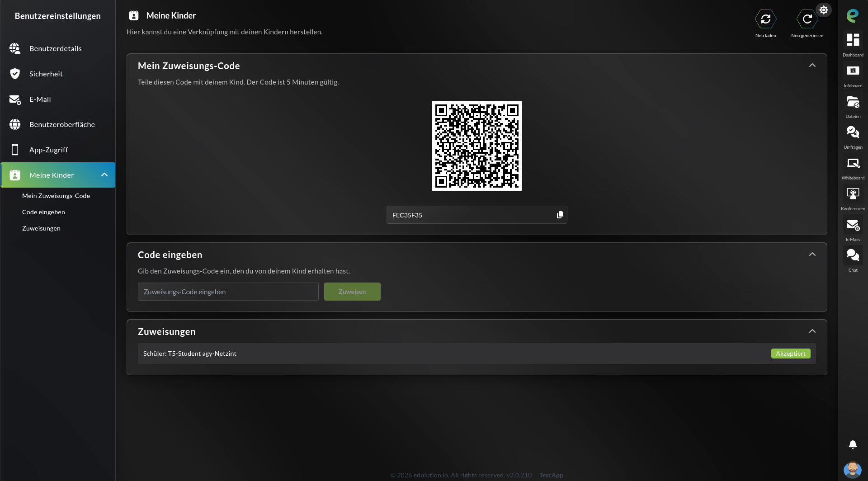Go to Sicherheit settings
Image resolution: width=868 pixels, height=481 pixels.
pyautogui.click(x=58, y=74)
